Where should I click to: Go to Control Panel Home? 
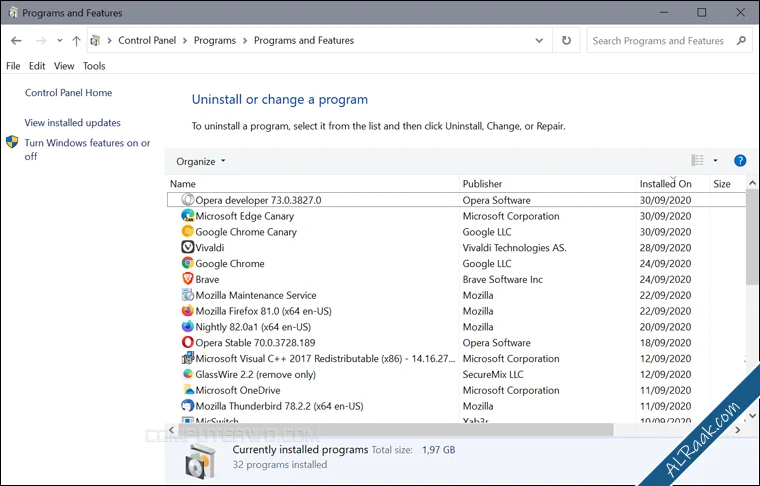coord(68,93)
